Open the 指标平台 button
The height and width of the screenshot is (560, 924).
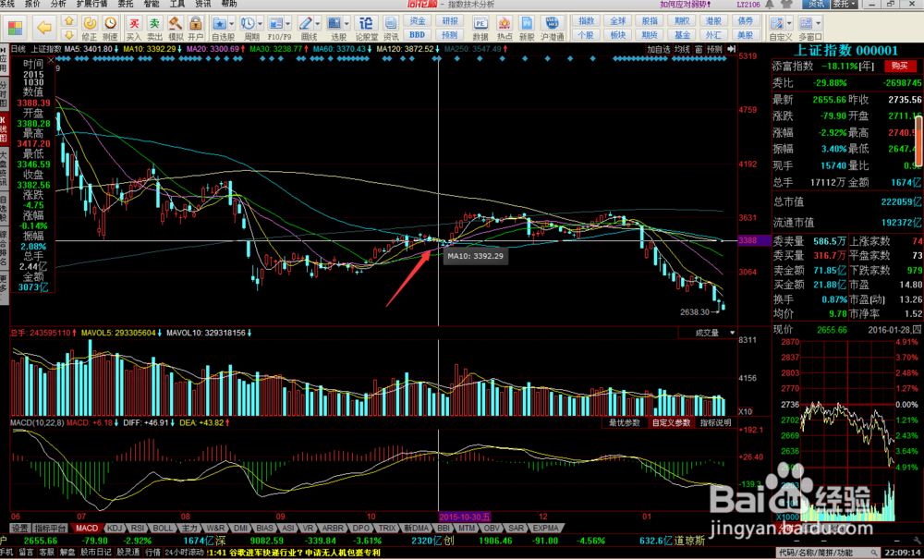tap(50, 529)
